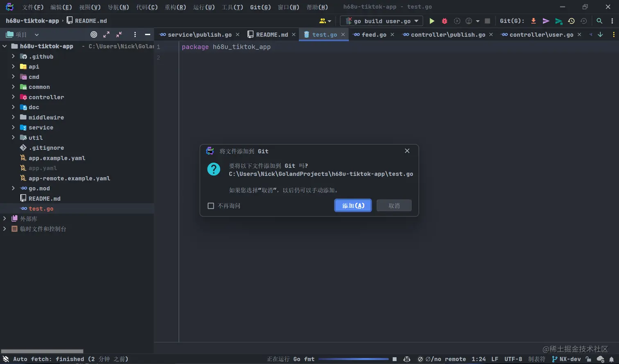Stop the running process square icon
This screenshot has width=619, height=364.
point(487,21)
